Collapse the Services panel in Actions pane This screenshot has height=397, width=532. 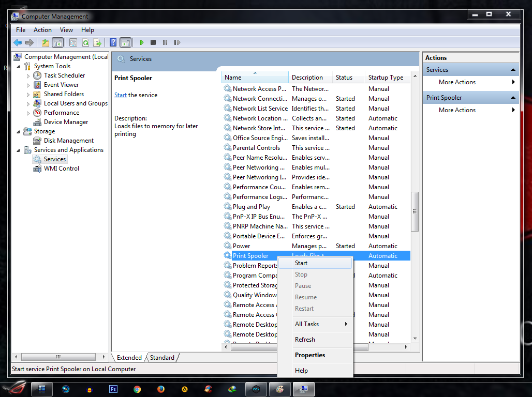point(513,69)
